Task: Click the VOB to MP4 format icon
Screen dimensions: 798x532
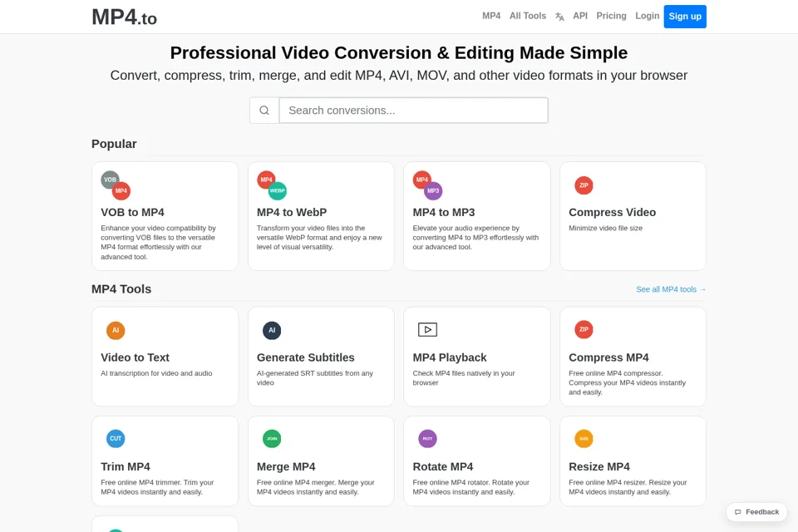Action: (x=116, y=185)
